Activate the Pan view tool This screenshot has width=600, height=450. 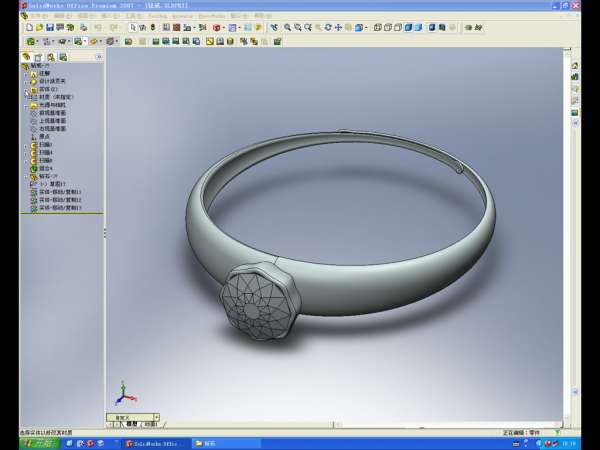338,28
